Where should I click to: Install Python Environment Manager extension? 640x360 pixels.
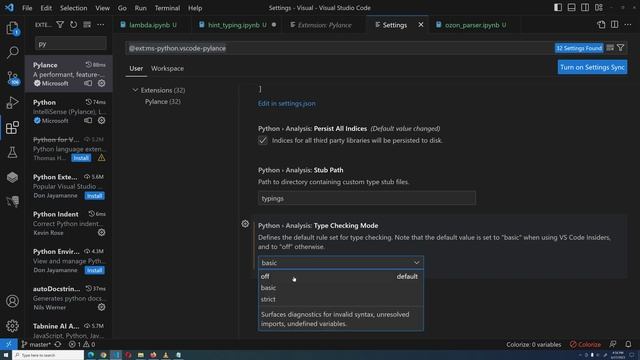(95, 270)
